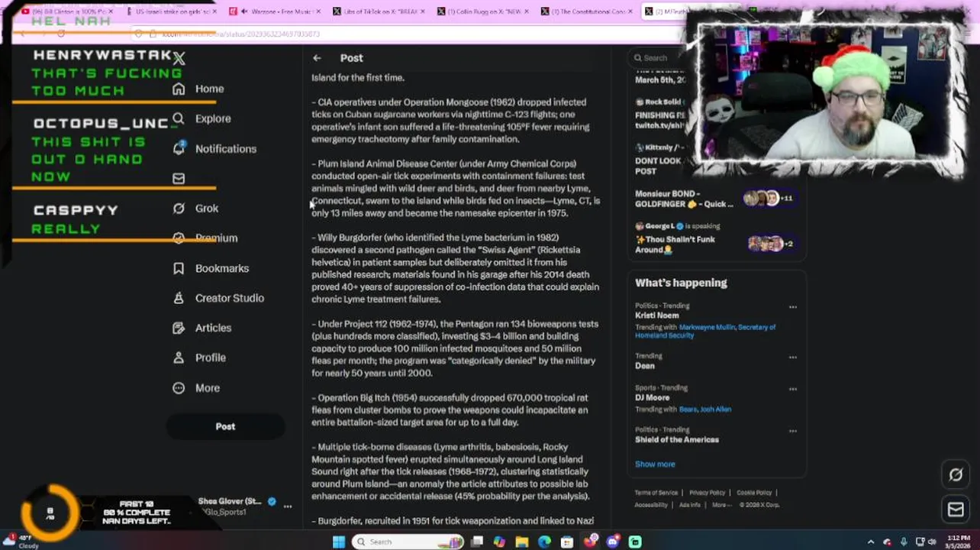Open more options for Dean trend
Image resolution: width=980 pixels, height=550 pixels.
pos(793,357)
